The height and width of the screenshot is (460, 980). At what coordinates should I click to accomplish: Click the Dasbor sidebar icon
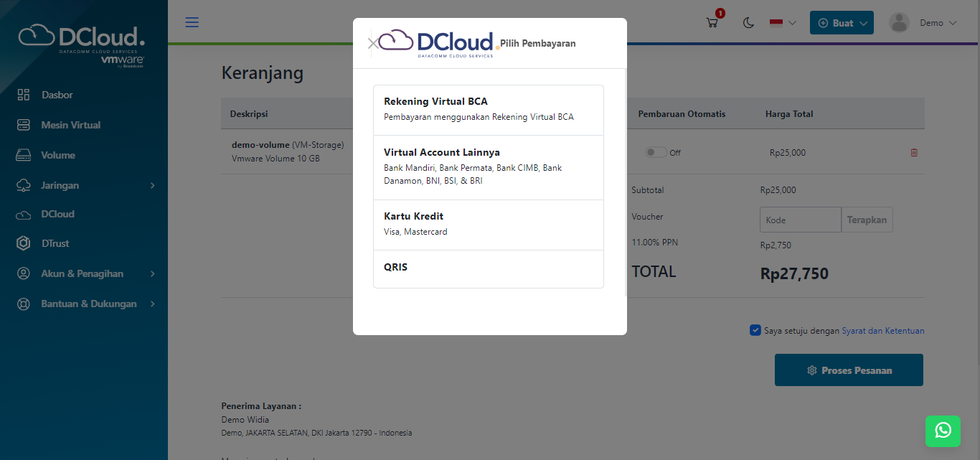24,95
